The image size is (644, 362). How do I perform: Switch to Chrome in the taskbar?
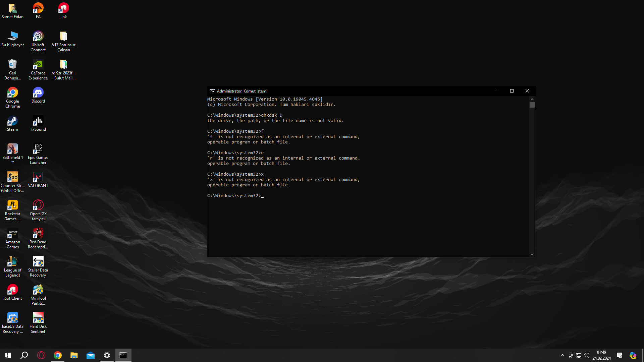click(58, 355)
